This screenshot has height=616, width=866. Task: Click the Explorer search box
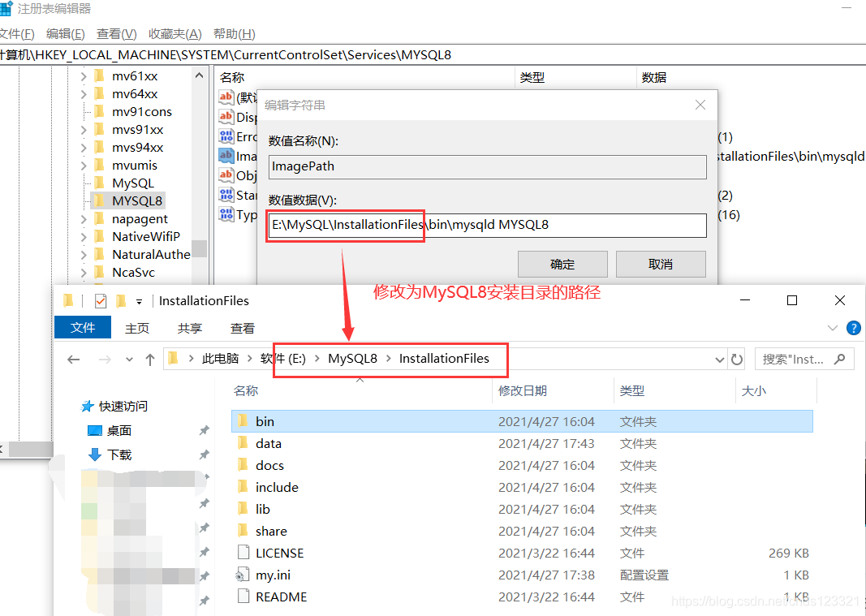804,360
